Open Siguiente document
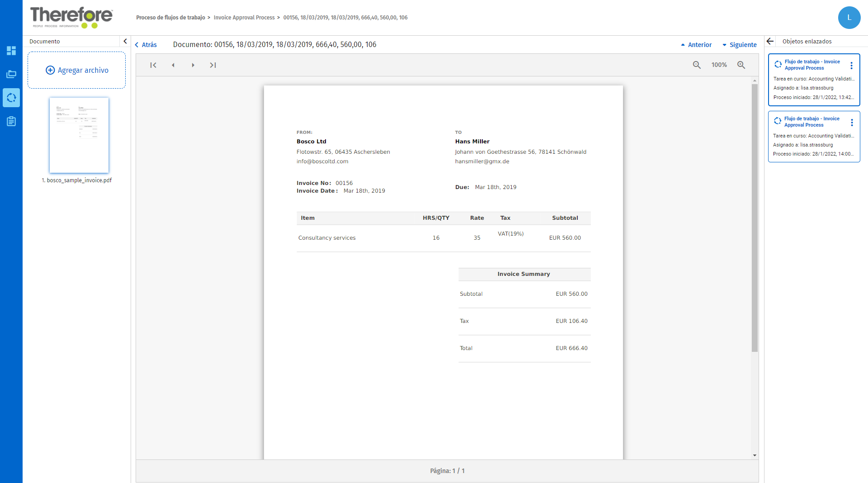This screenshot has width=868, height=483. [740, 45]
